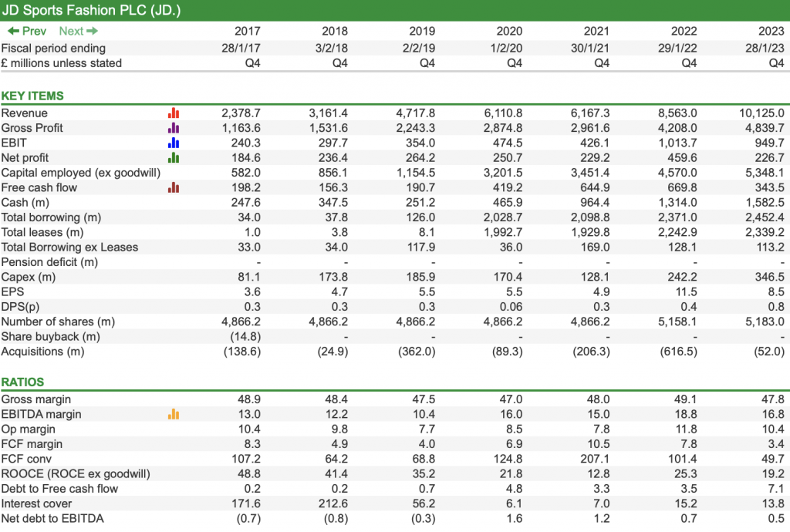Viewport: 790px width, 532px height.
Task: Show the EBIT bar chart icon
Action: (174, 143)
